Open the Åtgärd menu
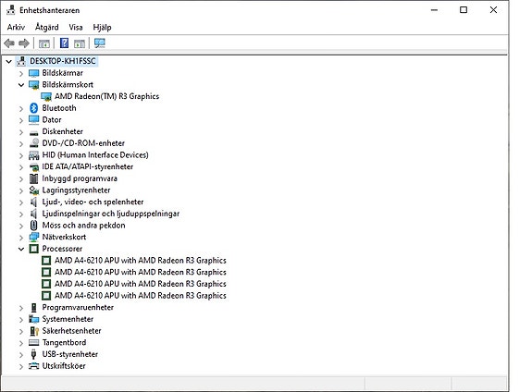This screenshot has height=392, width=532. 47,27
